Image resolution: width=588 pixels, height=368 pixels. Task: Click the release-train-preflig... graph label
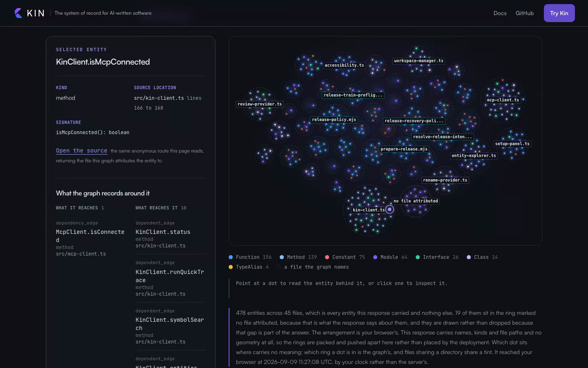[353, 95]
